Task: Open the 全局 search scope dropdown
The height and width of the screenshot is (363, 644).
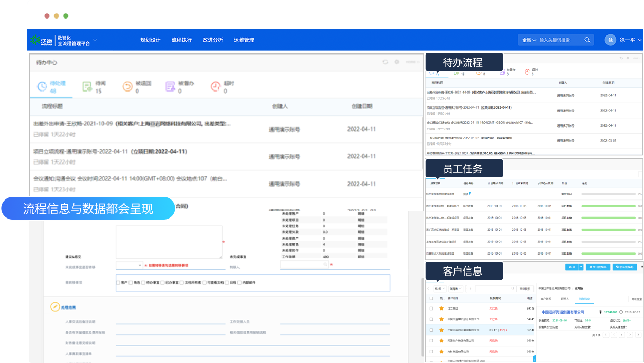Action: point(529,40)
